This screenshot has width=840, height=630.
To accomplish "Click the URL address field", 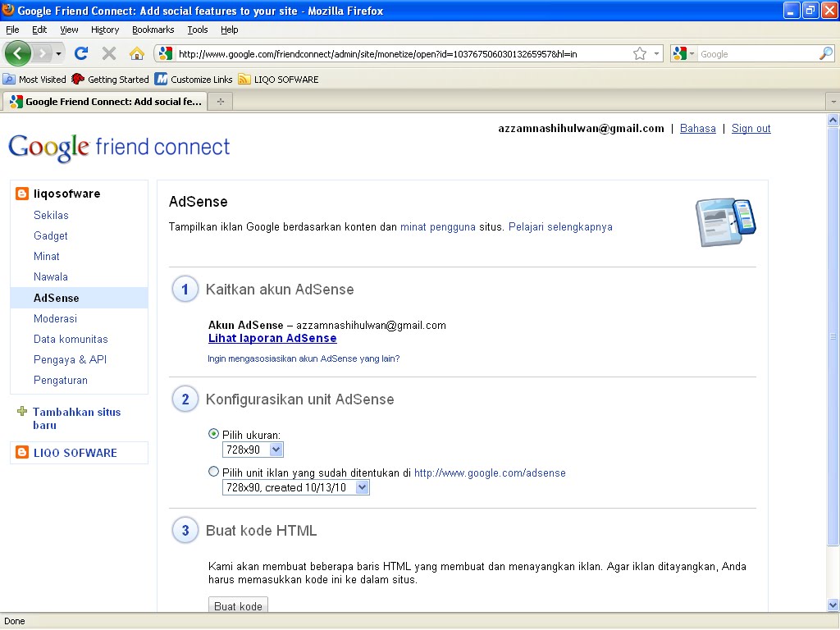I will 402,54.
